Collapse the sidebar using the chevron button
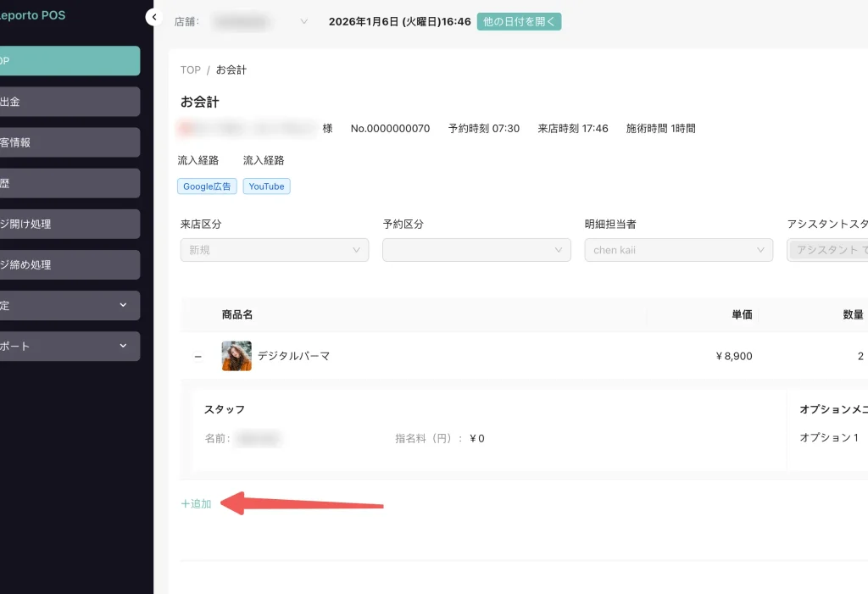 point(153,17)
